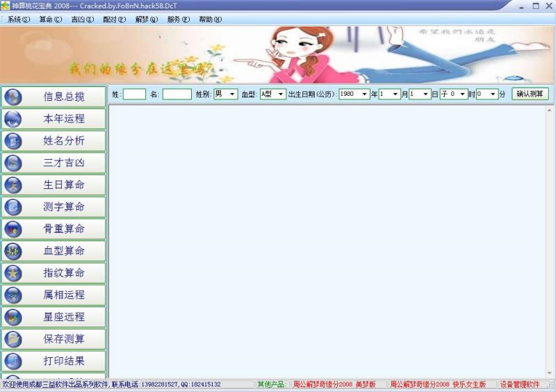Choose the 三才吉凶 text label
The image size is (556, 392).
click(x=64, y=163)
